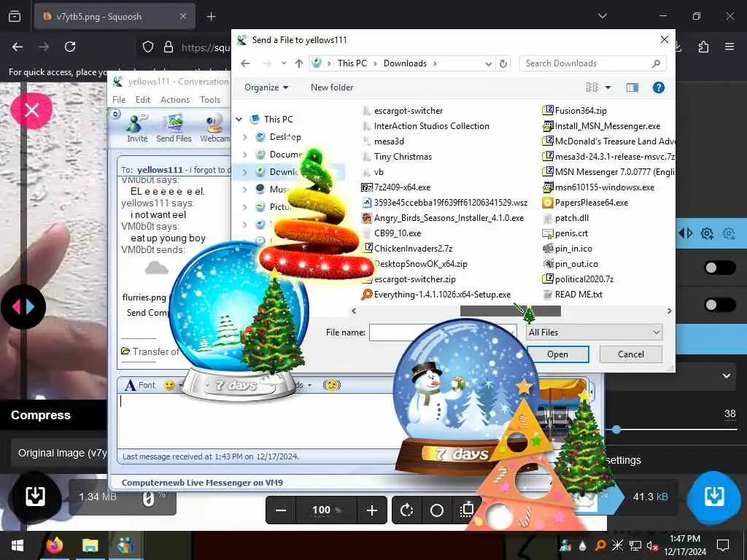Viewport: 747px width, 560px height.
Task: Expand the chevron in Squoosh's right panel
Action: [x=726, y=376]
